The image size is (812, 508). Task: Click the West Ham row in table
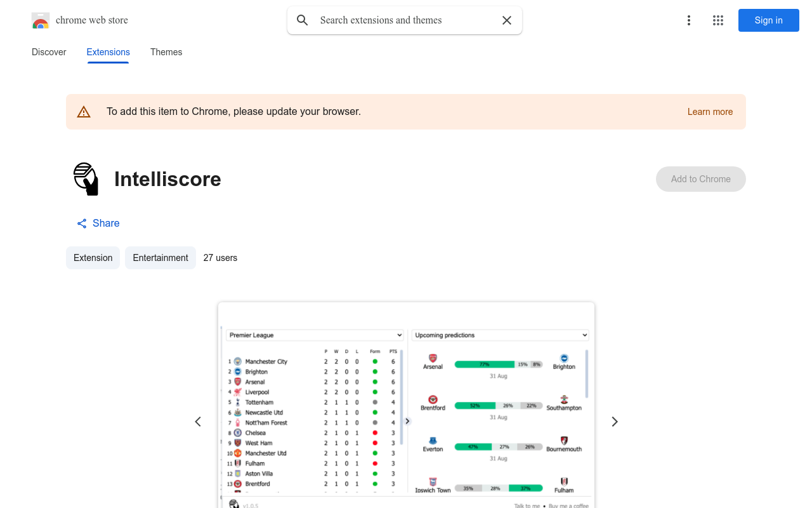[x=312, y=443]
